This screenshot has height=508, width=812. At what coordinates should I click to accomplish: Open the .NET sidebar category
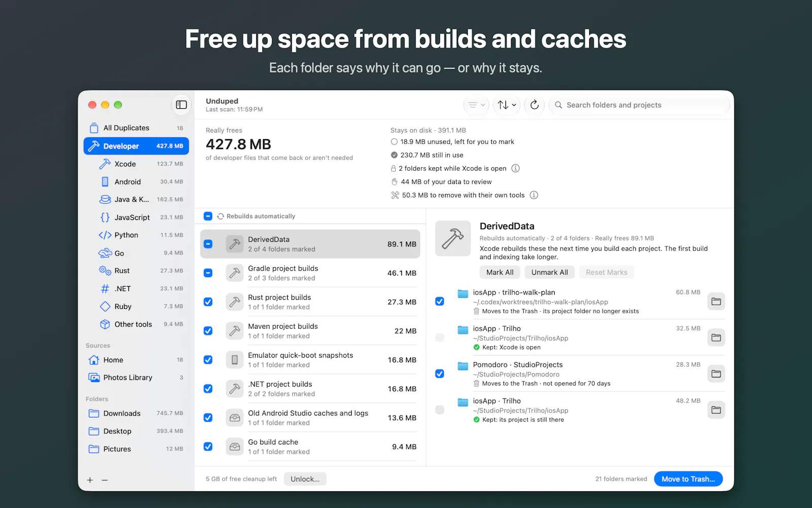136,289
